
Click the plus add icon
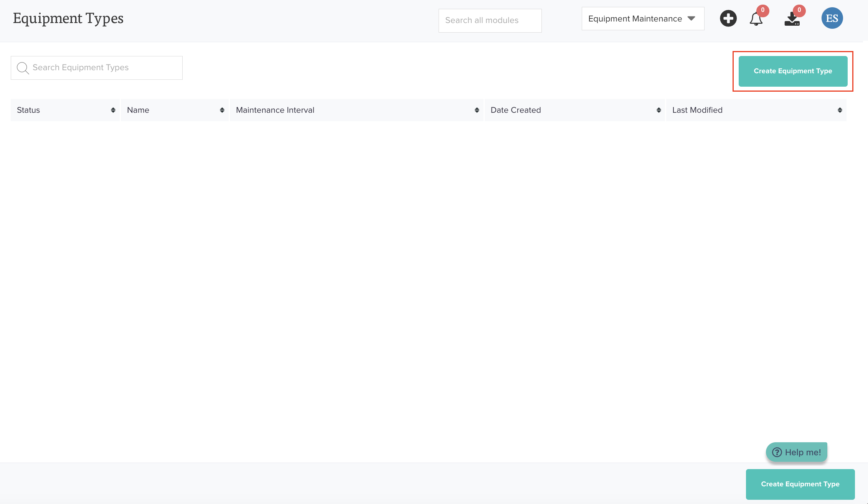pos(728,18)
